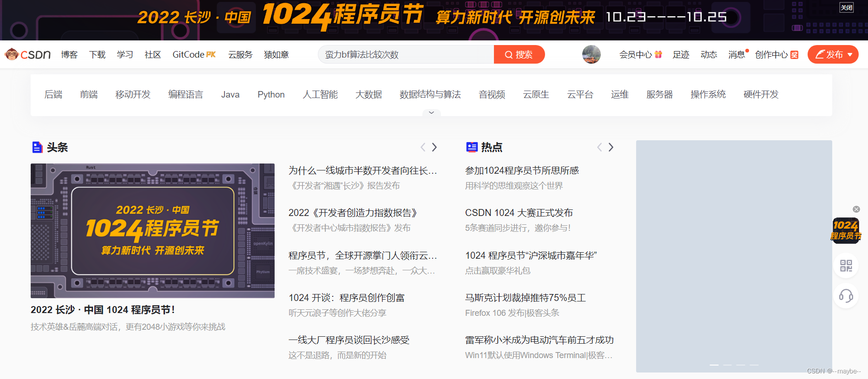Open 会员中心 link
This screenshot has width=868, height=379.
(x=636, y=54)
